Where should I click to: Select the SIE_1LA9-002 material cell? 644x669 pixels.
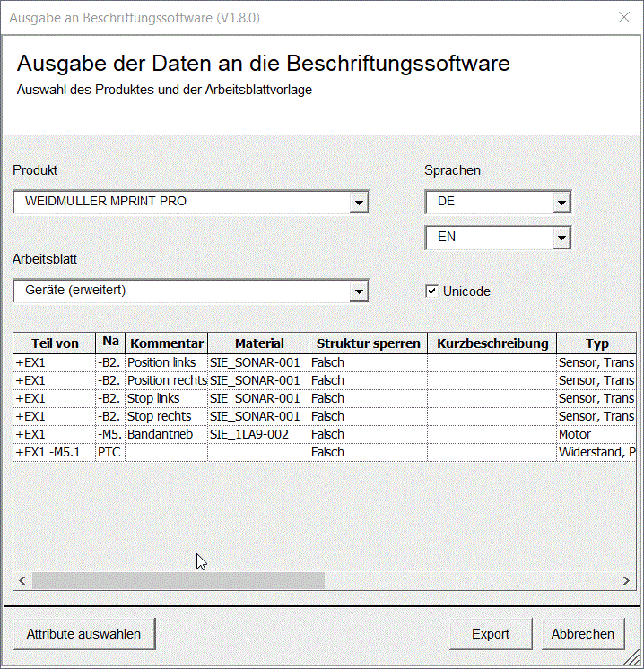[259, 434]
